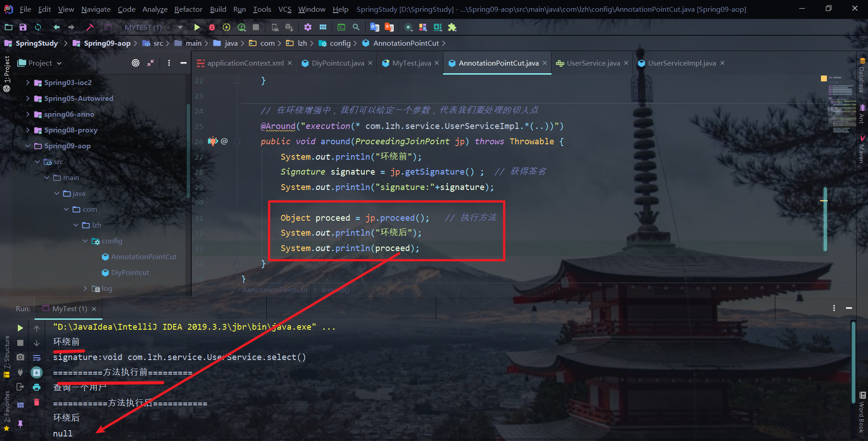Toggle the Maven tool window
The width and height of the screenshot is (868, 441).
click(x=862, y=149)
